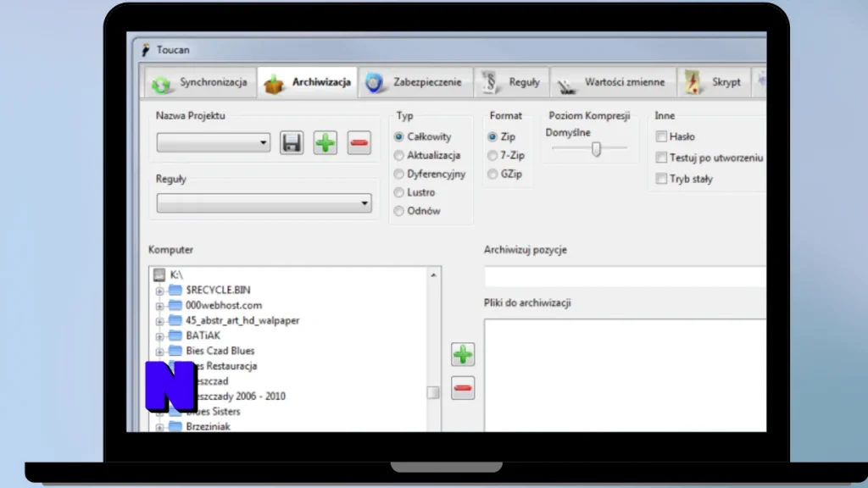Tick the Testuj po utworzeniu checkbox

[x=661, y=158]
